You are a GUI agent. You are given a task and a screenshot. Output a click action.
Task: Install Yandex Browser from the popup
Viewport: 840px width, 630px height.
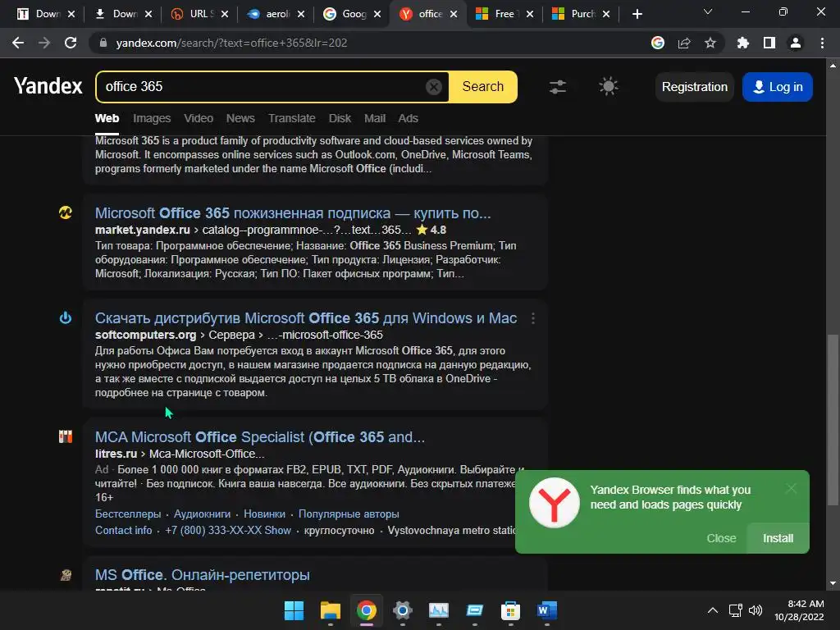[x=778, y=538]
